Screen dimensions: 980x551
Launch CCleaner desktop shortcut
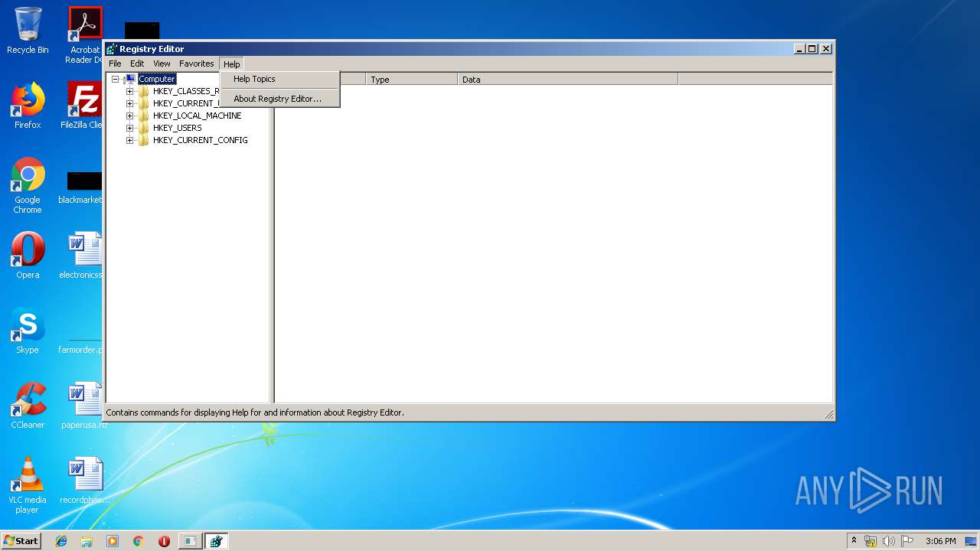tap(28, 406)
